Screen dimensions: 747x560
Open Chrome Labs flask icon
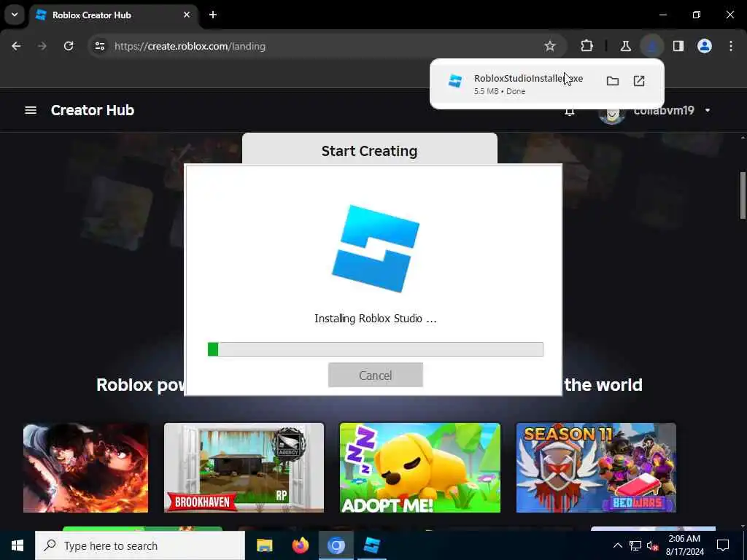(625, 46)
